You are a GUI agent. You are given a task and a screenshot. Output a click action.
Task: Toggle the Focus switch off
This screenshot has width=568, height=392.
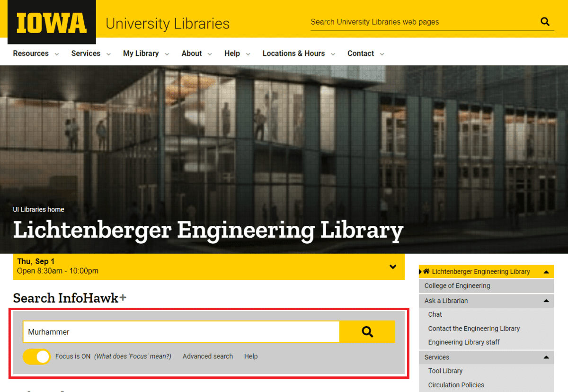point(36,356)
